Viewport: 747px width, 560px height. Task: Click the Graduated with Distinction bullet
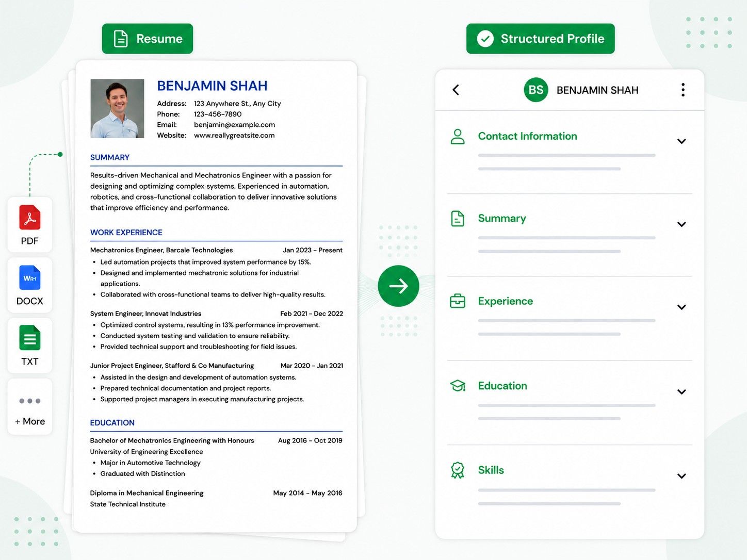(x=143, y=474)
